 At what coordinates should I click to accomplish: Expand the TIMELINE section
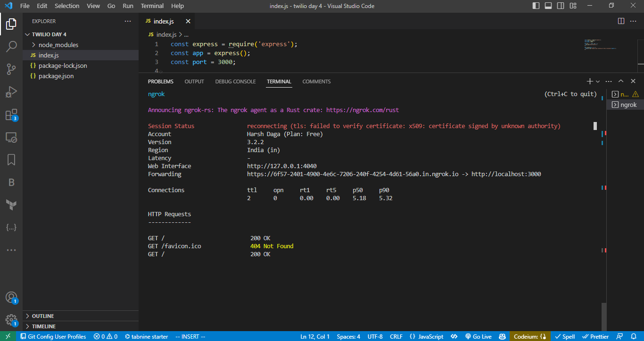point(81,326)
